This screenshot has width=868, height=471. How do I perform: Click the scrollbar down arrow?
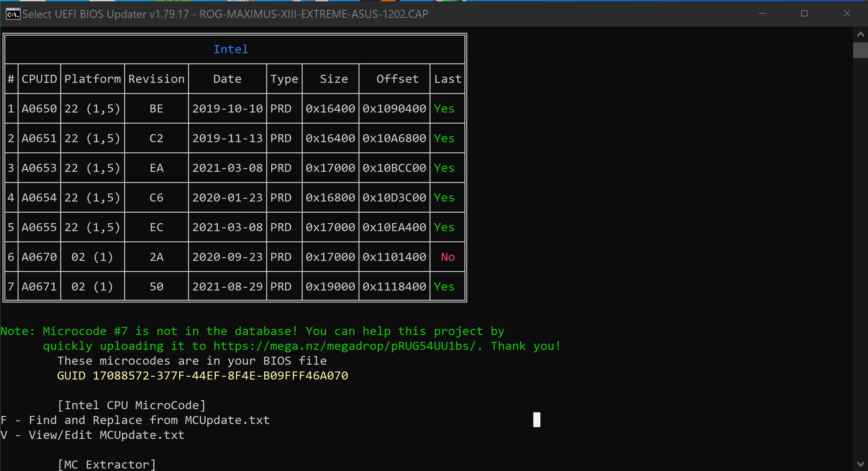pyautogui.click(x=860, y=464)
